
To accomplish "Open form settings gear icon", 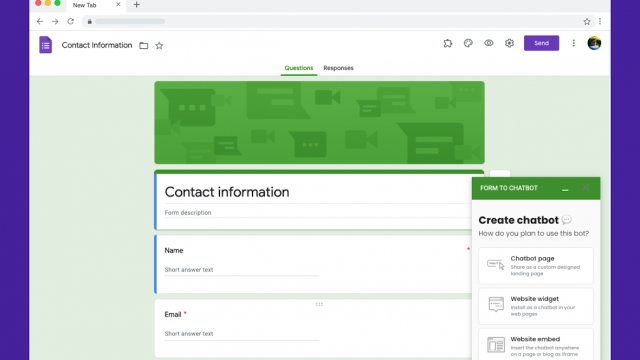I will [509, 43].
